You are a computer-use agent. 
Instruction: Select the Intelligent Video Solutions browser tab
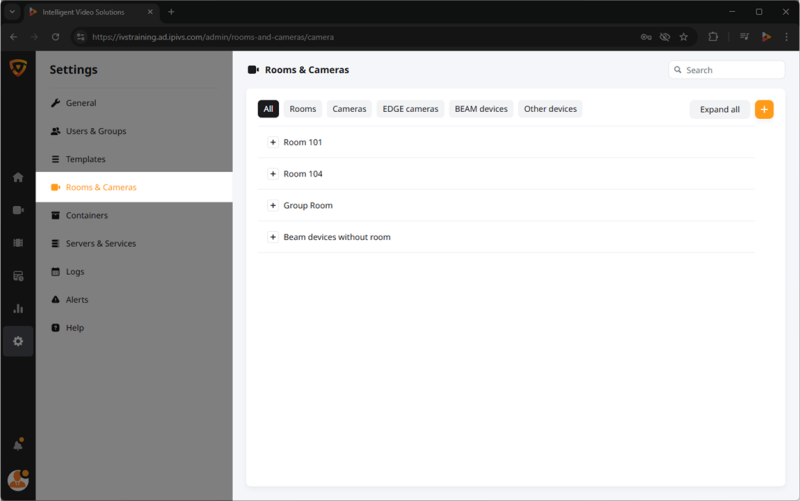click(92, 12)
